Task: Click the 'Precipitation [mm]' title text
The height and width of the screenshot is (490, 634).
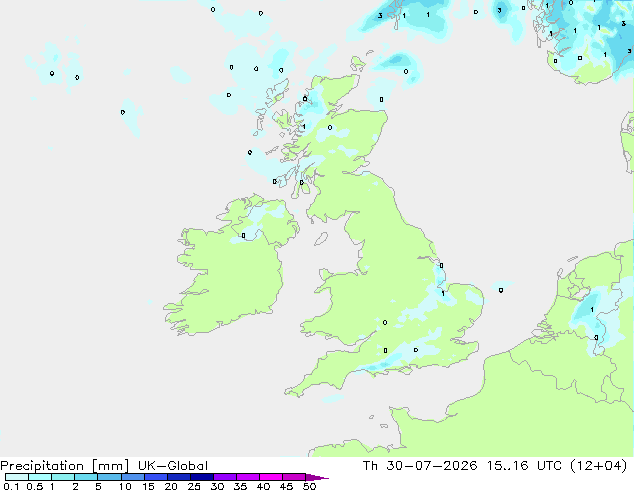Action: pos(64,466)
